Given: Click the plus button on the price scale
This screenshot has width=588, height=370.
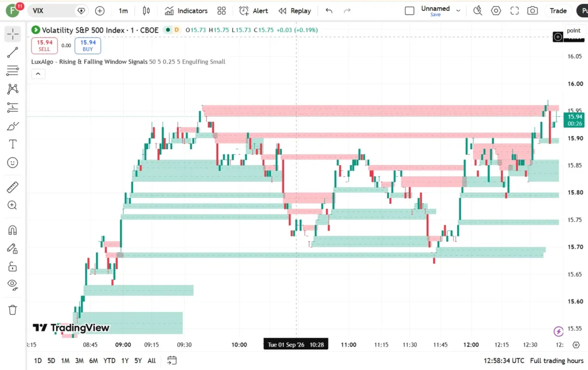Looking at the screenshot, I should 558,37.
